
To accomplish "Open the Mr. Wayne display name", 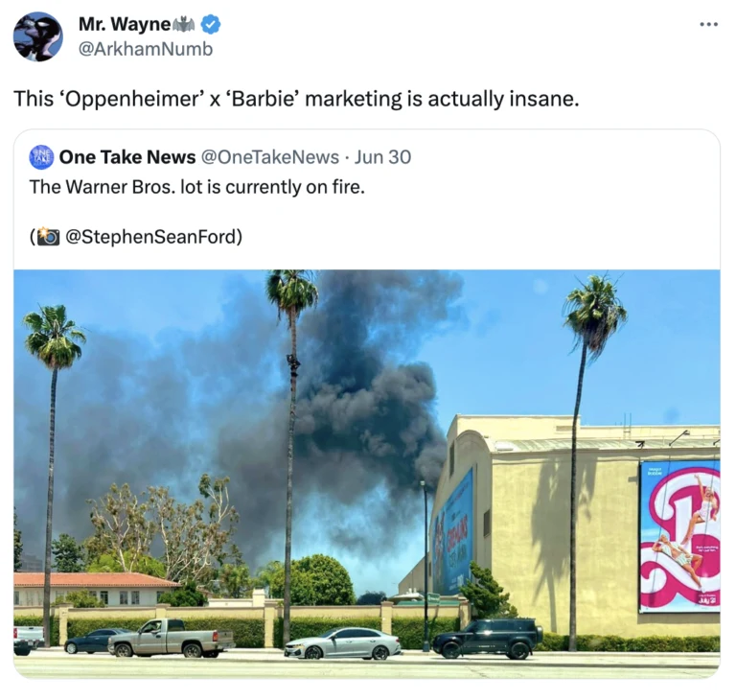I will point(125,24).
